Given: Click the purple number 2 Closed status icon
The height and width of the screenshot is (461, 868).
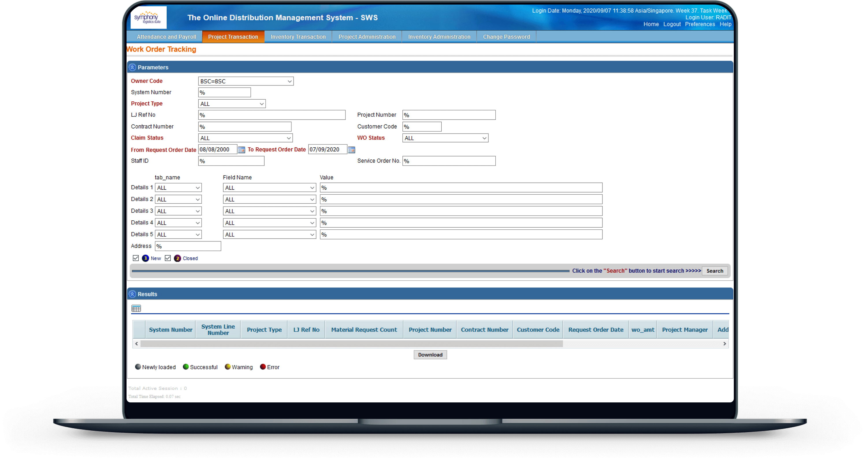Looking at the screenshot, I should [177, 259].
